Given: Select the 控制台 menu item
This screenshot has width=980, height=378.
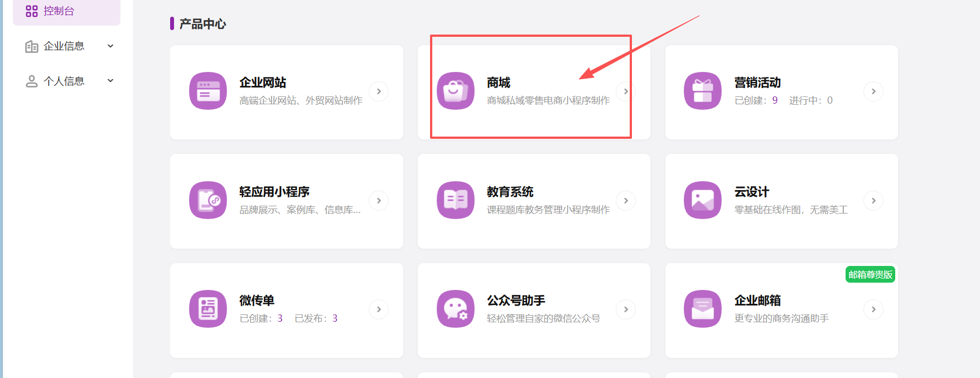Looking at the screenshot, I should coord(66,11).
